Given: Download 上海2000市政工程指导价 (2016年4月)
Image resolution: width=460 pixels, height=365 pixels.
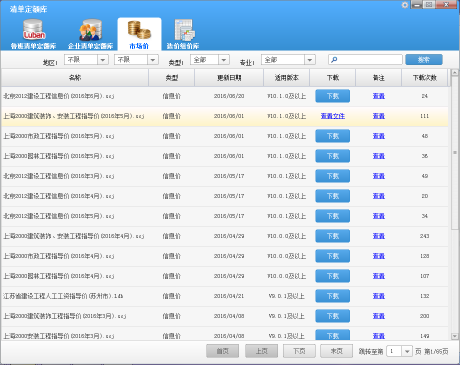Looking at the screenshot, I should 333,256.
